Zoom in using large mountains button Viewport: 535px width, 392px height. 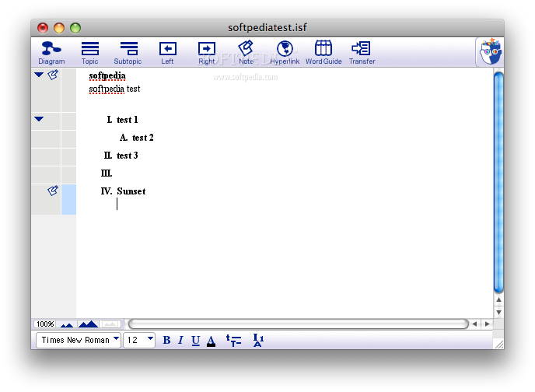(88, 324)
